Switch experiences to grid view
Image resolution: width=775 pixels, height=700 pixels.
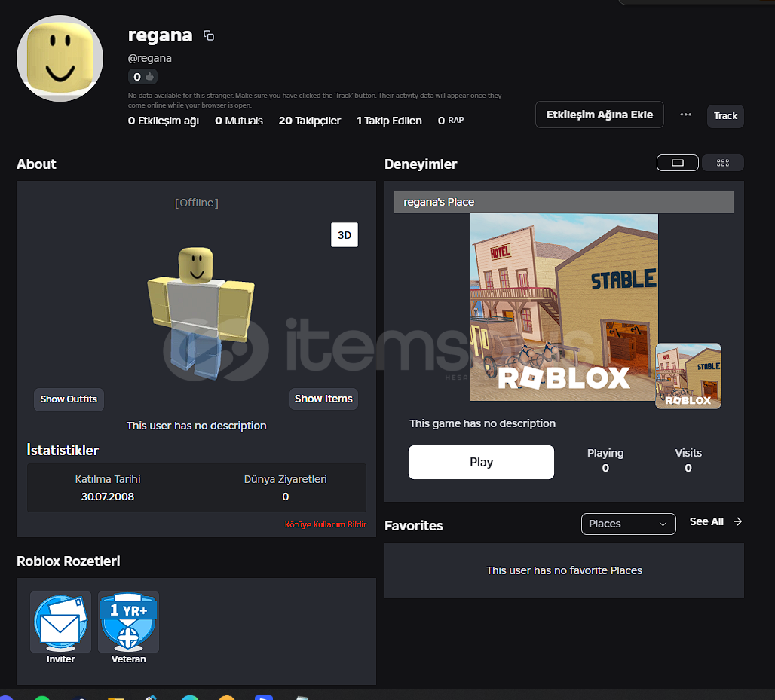(723, 163)
